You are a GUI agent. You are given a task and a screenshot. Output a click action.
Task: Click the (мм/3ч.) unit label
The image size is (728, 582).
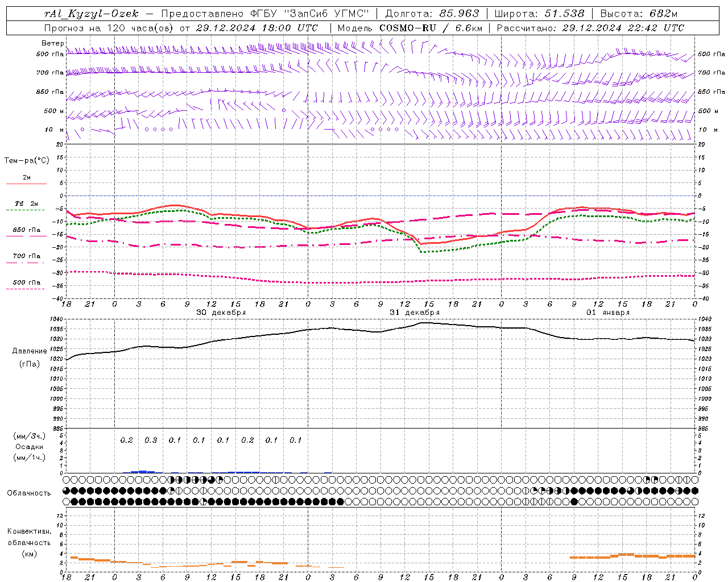click(x=30, y=436)
